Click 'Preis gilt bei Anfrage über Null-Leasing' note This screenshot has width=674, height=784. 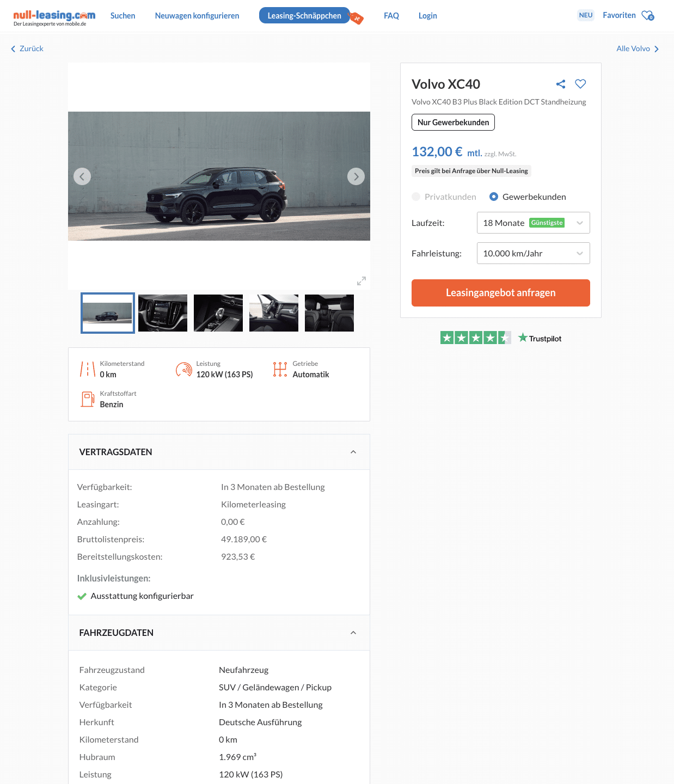click(471, 171)
